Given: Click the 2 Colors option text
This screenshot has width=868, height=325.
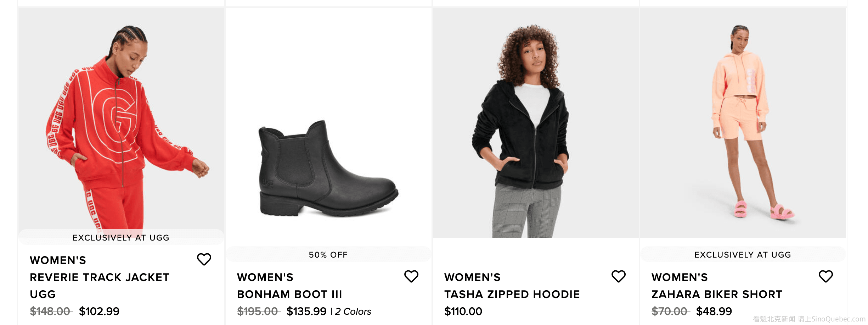Looking at the screenshot, I should tap(353, 312).
